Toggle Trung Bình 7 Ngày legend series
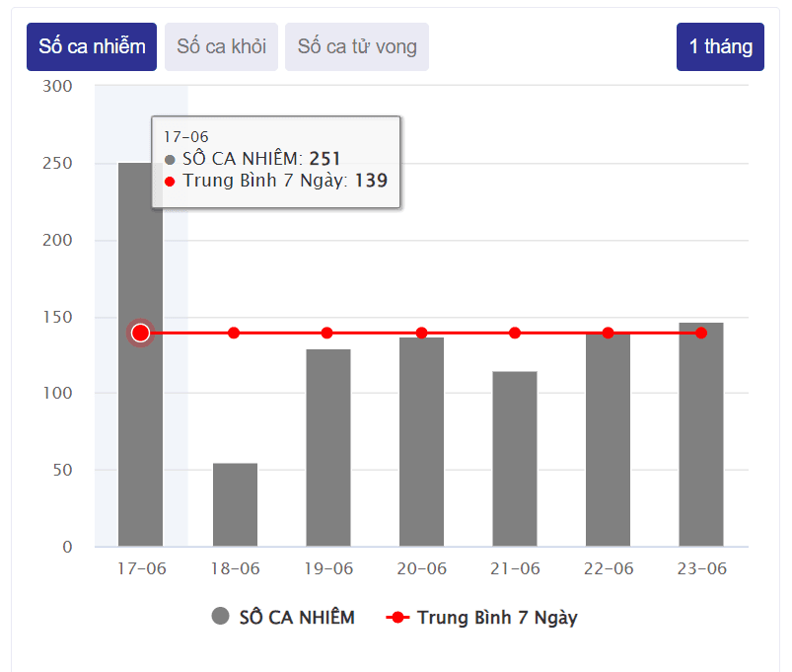Viewport: 792px width, 672px height. coord(497,618)
